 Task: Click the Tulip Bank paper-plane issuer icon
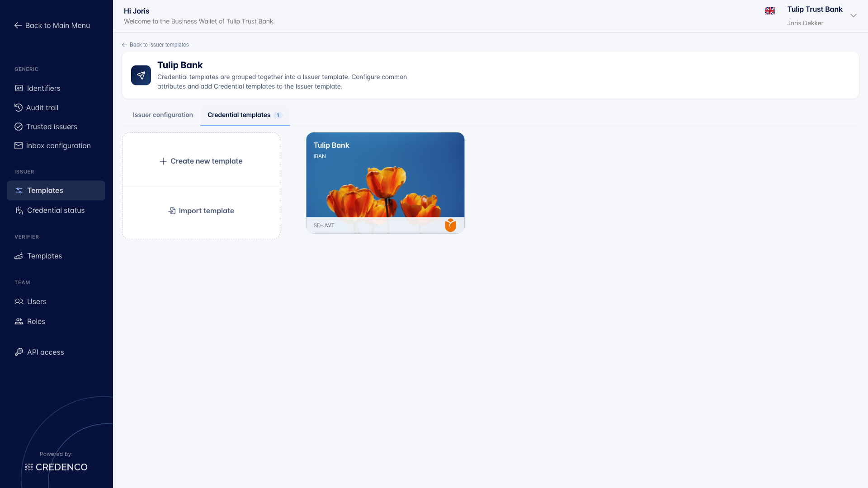[x=141, y=75]
